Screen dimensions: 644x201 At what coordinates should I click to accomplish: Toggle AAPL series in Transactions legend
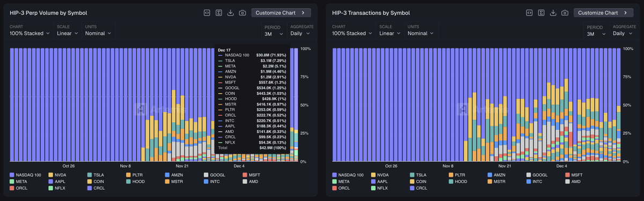click(x=379, y=182)
